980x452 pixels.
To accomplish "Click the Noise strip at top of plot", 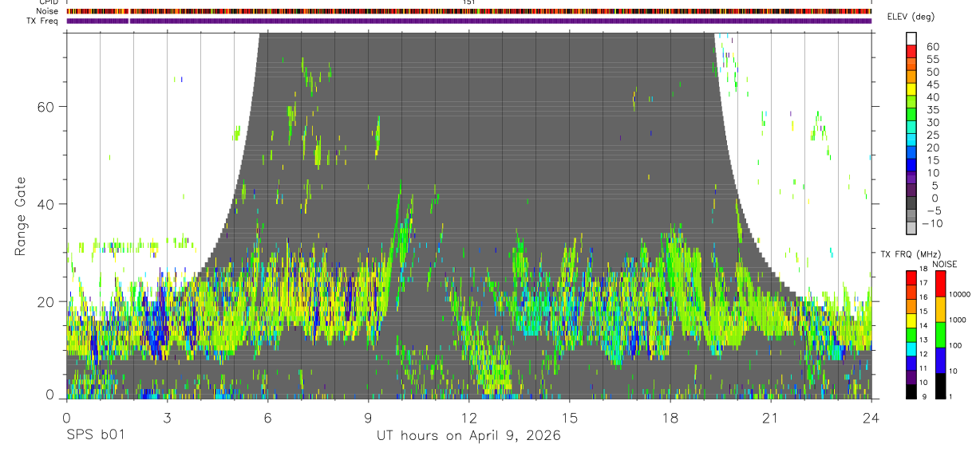I will (468, 12).
